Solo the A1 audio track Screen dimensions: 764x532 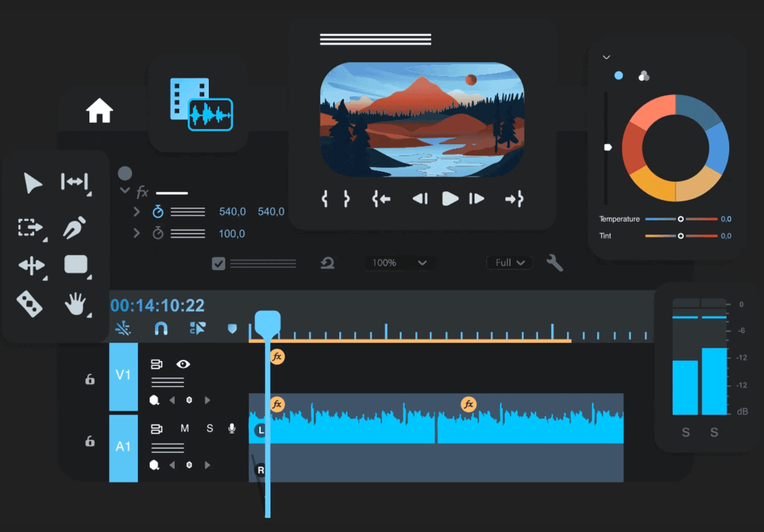(x=210, y=429)
